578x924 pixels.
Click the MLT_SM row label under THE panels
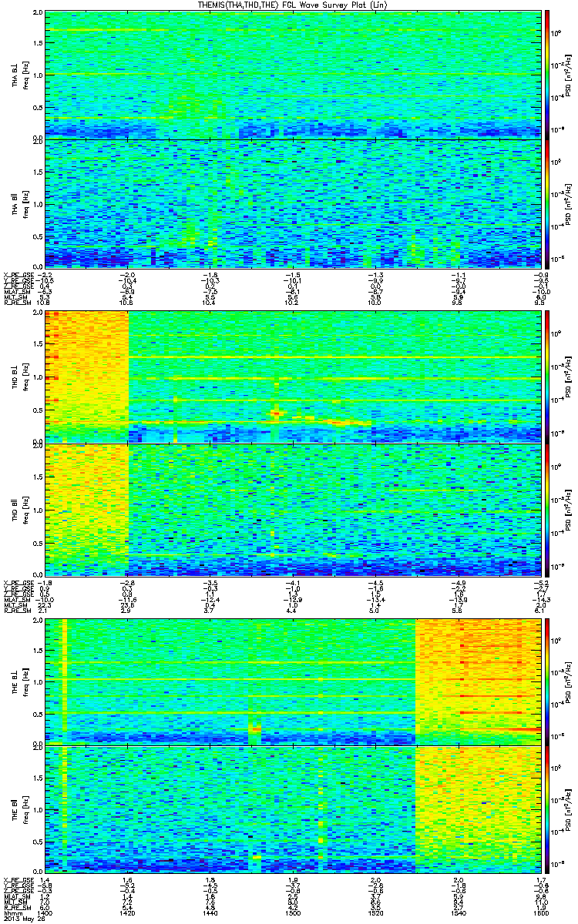coord(14,902)
